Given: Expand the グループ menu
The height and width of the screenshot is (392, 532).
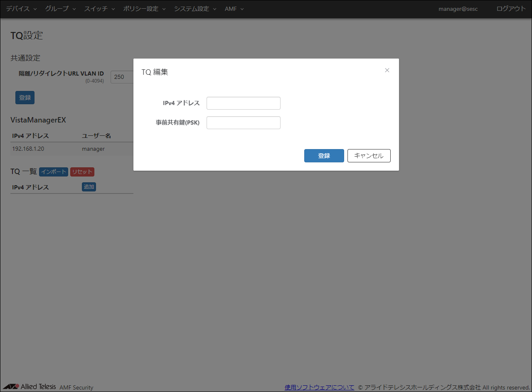Looking at the screenshot, I should [60, 9].
